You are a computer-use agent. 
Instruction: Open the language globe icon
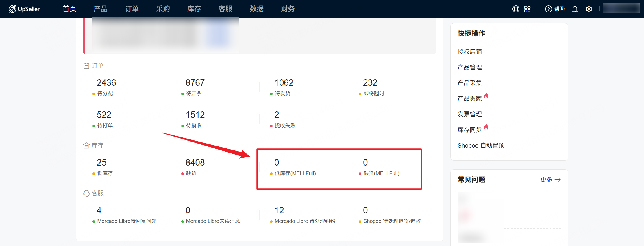pos(516,9)
